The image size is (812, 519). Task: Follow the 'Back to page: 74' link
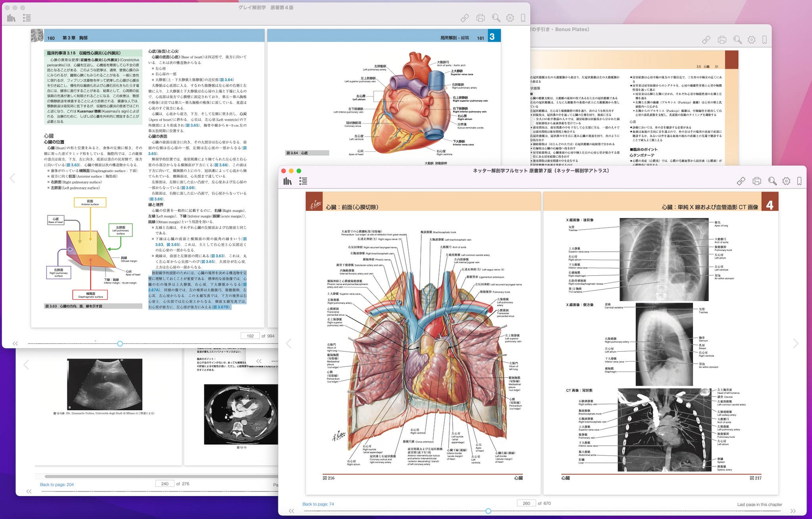pos(318,504)
